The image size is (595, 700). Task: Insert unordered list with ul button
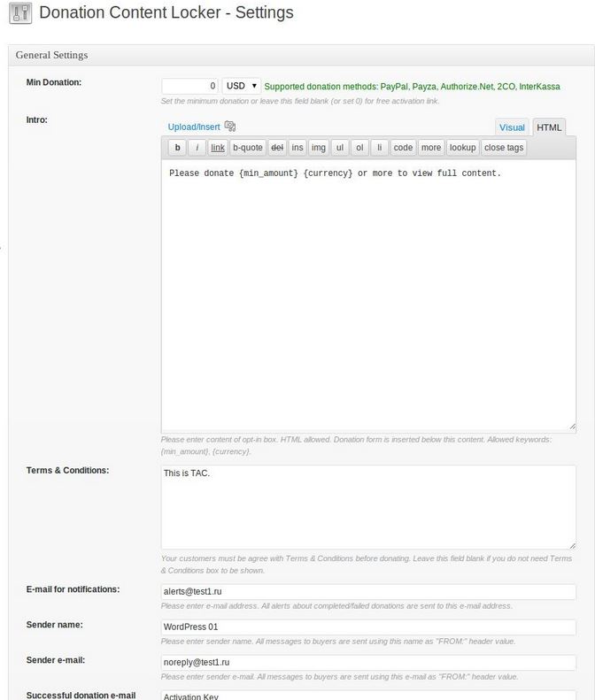click(340, 147)
